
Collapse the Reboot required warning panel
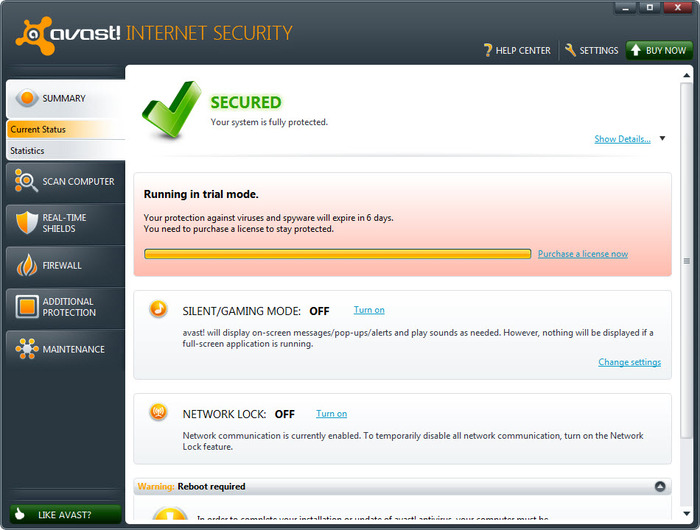coord(660,486)
